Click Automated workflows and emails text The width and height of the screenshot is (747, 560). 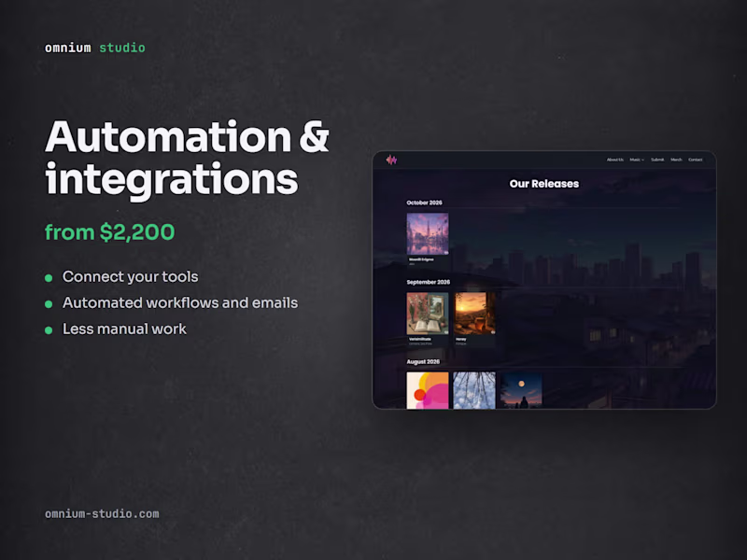coord(180,302)
